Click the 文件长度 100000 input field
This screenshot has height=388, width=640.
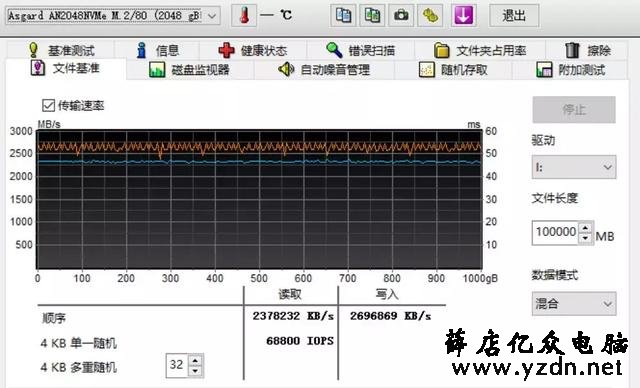pos(555,232)
